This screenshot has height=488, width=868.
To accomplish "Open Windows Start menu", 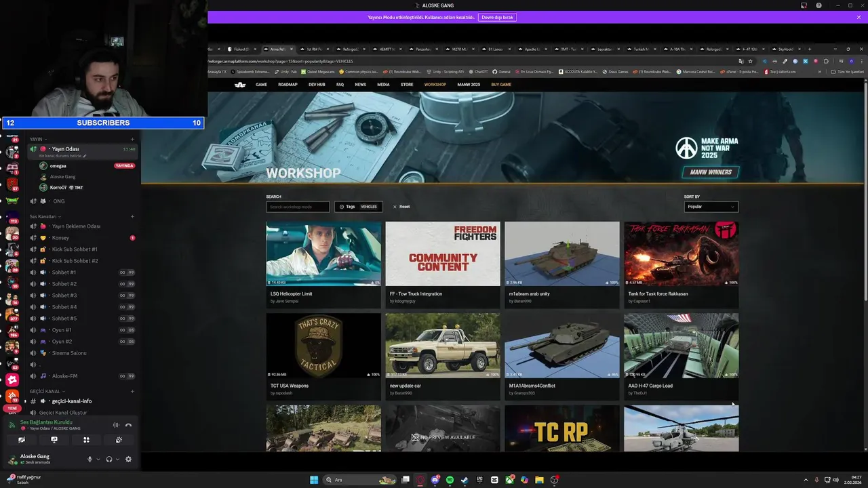I will click(314, 480).
